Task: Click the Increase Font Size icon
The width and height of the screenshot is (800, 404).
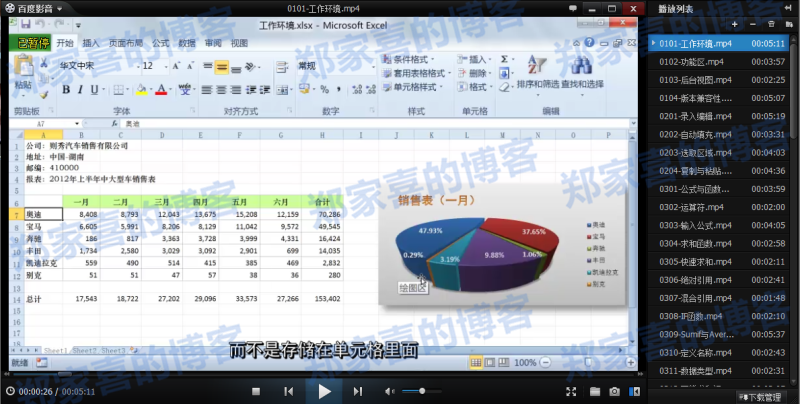Action: 176,66
